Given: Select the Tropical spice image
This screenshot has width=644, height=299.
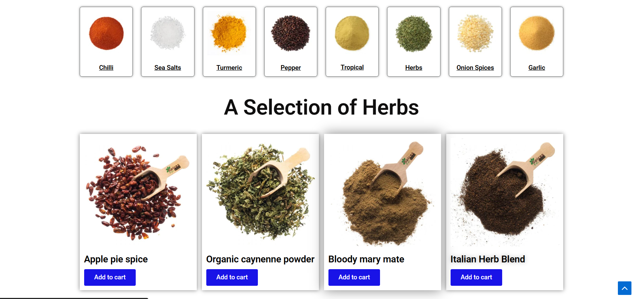Looking at the screenshot, I should click(x=352, y=33).
